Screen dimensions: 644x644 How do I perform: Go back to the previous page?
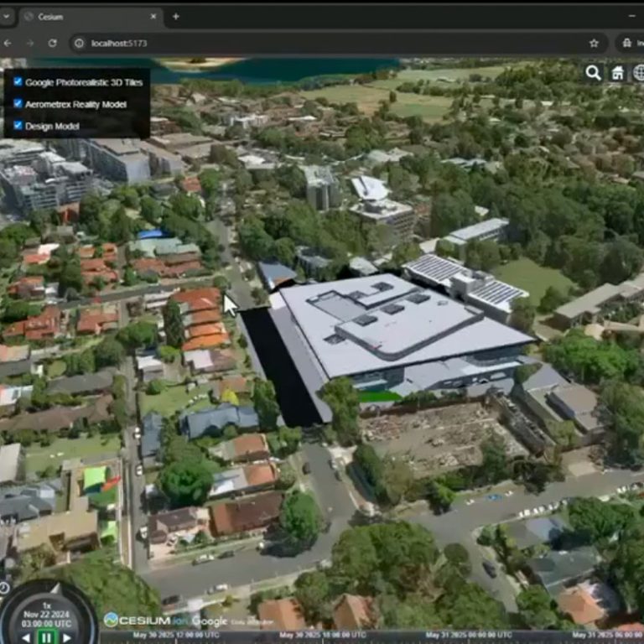8,43
